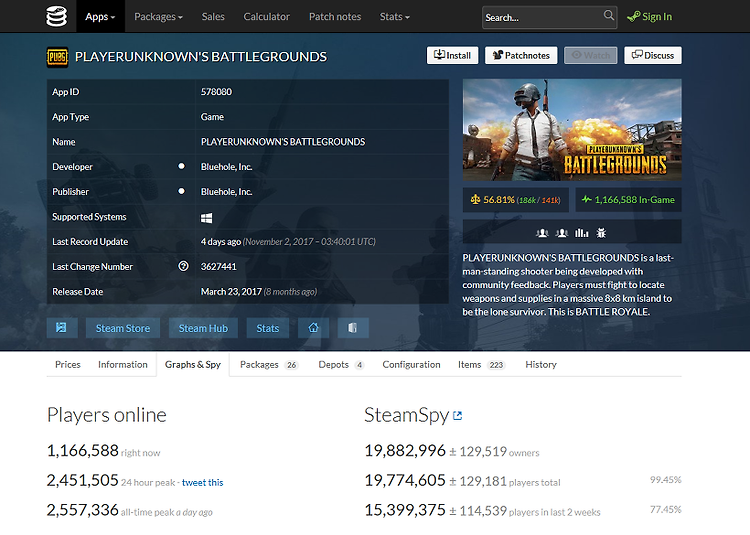
Task: Expand the Stats dropdown menu
Action: click(395, 16)
